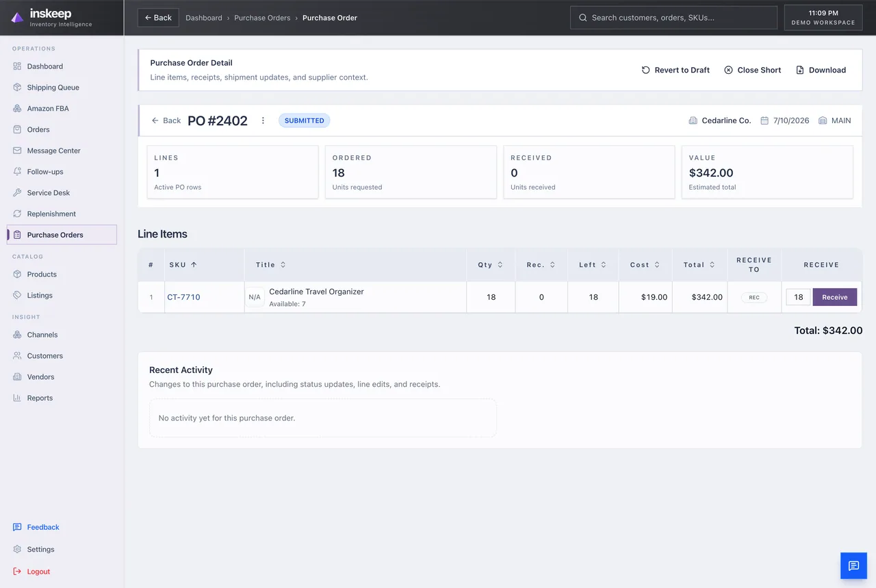The height and width of the screenshot is (588, 876).
Task: Click the MAIN warehouse label
Action: tap(835, 120)
